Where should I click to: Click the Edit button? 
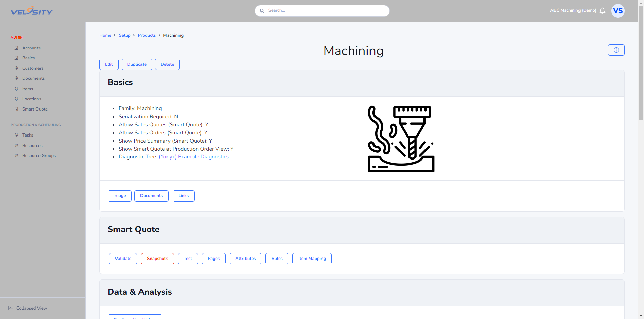click(109, 64)
